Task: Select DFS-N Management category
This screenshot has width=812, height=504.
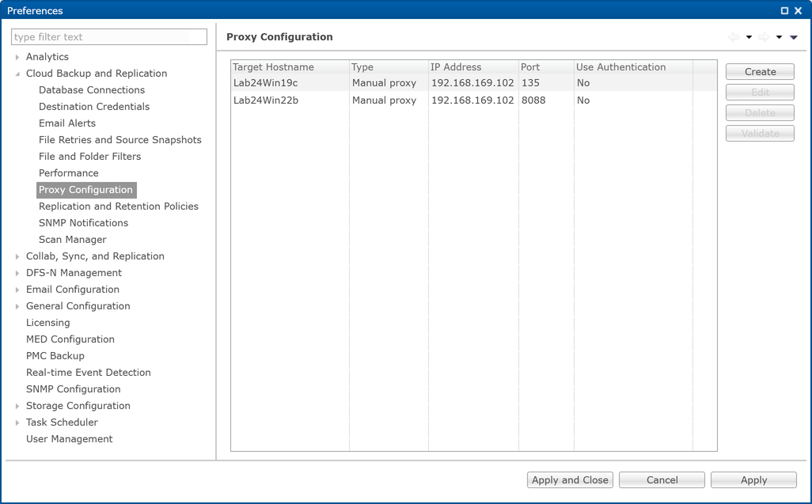Action: coord(74,273)
